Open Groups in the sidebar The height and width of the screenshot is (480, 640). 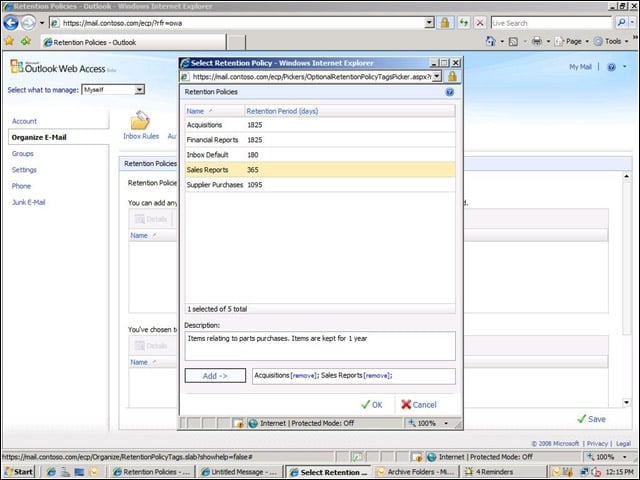point(23,154)
